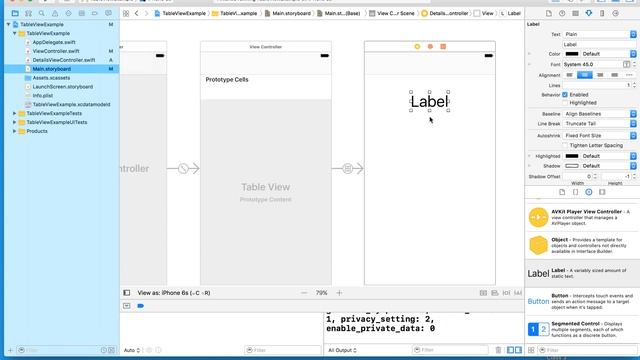Hide the debug area toggle button
This screenshot has height=360, width=640.
coord(127,306)
